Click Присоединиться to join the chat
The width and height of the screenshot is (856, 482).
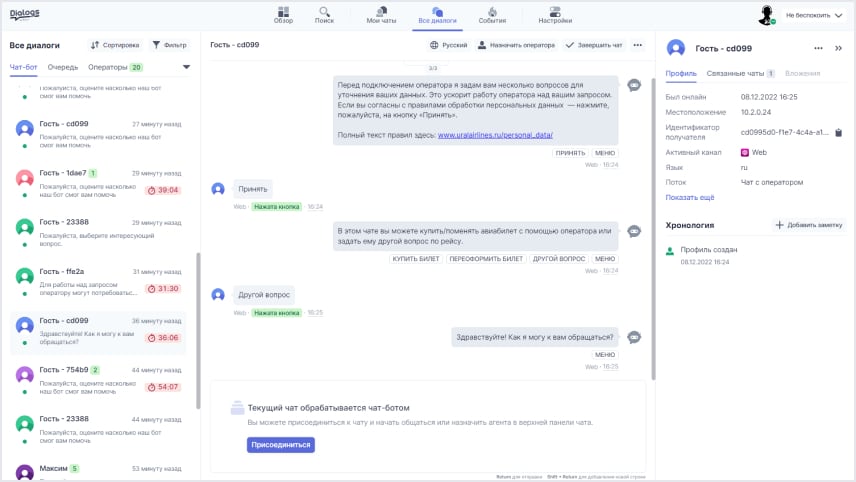click(281, 444)
